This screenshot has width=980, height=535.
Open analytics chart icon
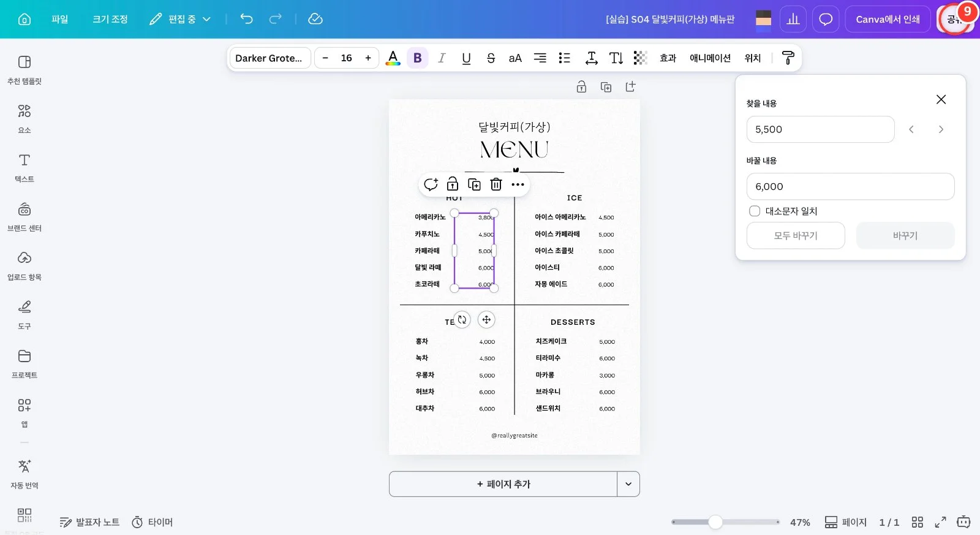click(x=793, y=19)
